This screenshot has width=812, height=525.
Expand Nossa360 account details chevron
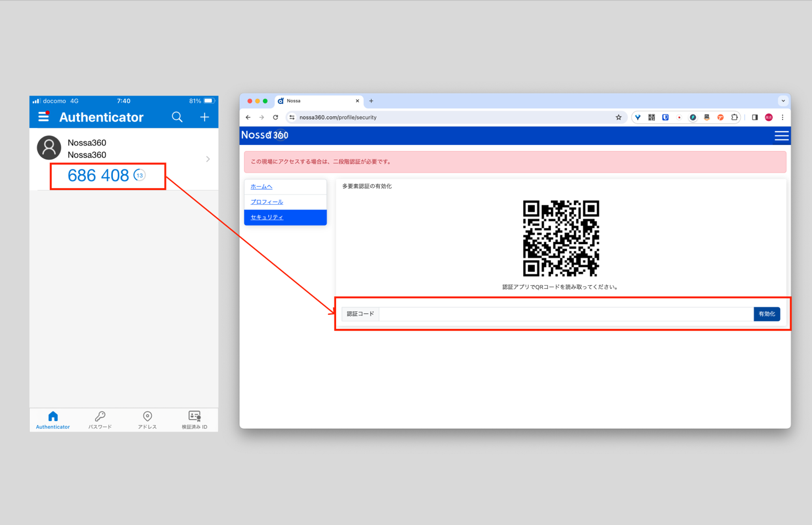coord(208,159)
